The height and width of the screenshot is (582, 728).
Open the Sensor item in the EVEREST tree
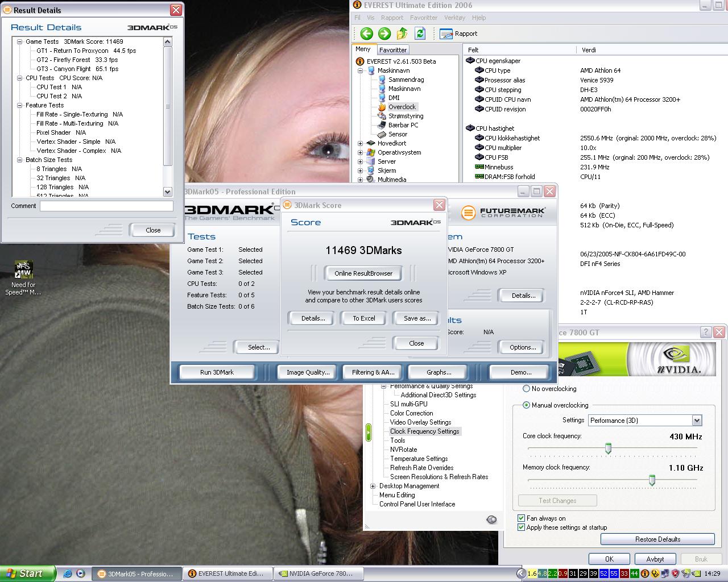398,134
